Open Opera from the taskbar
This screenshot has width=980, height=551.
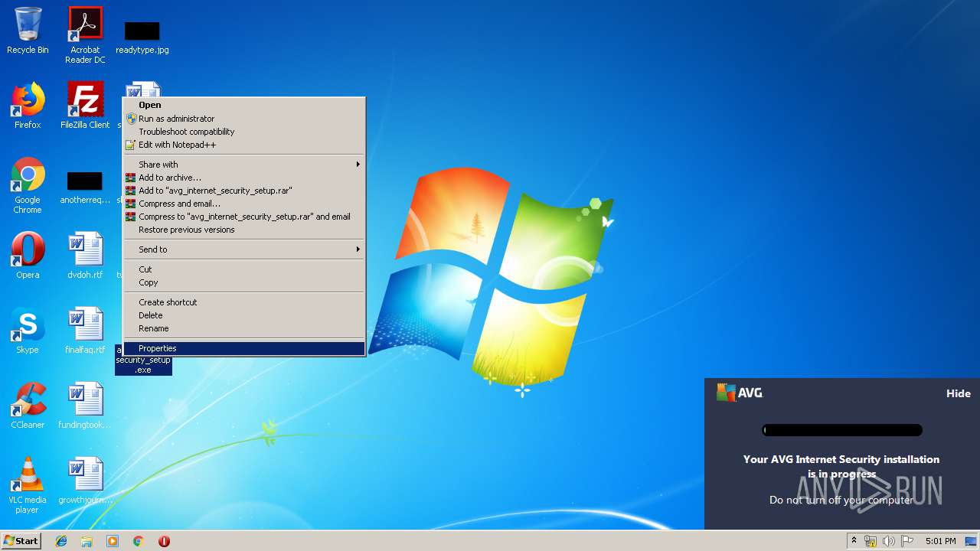coord(164,541)
